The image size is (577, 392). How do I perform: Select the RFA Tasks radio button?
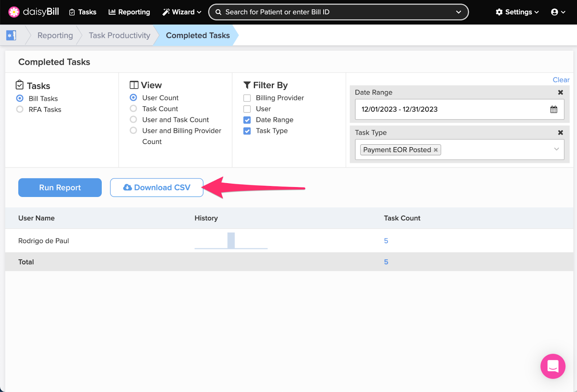(x=20, y=110)
